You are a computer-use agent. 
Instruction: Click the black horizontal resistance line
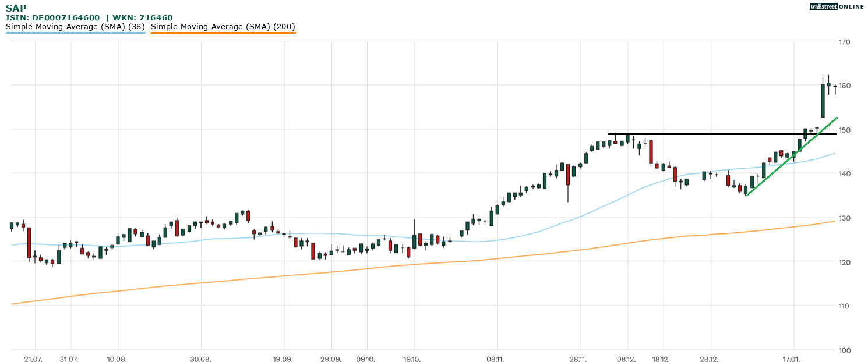coord(699,134)
